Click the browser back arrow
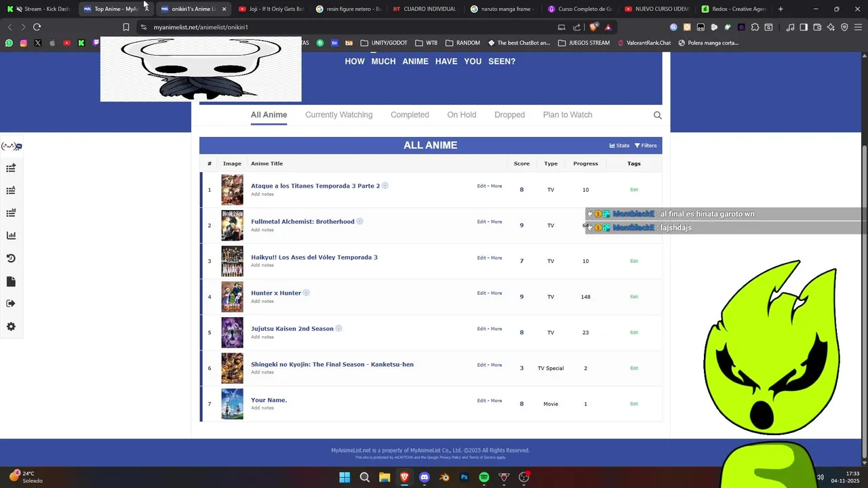Screen dimensions: 868x488 click(x=9, y=27)
